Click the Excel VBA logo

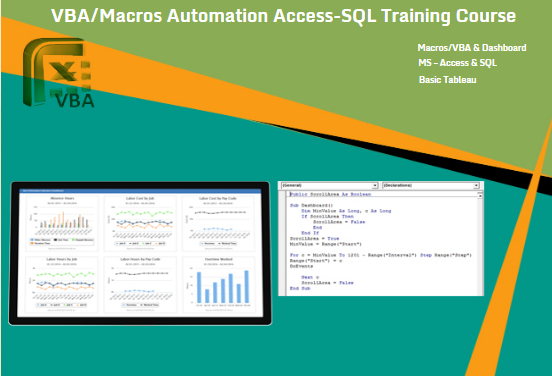coord(58,73)
